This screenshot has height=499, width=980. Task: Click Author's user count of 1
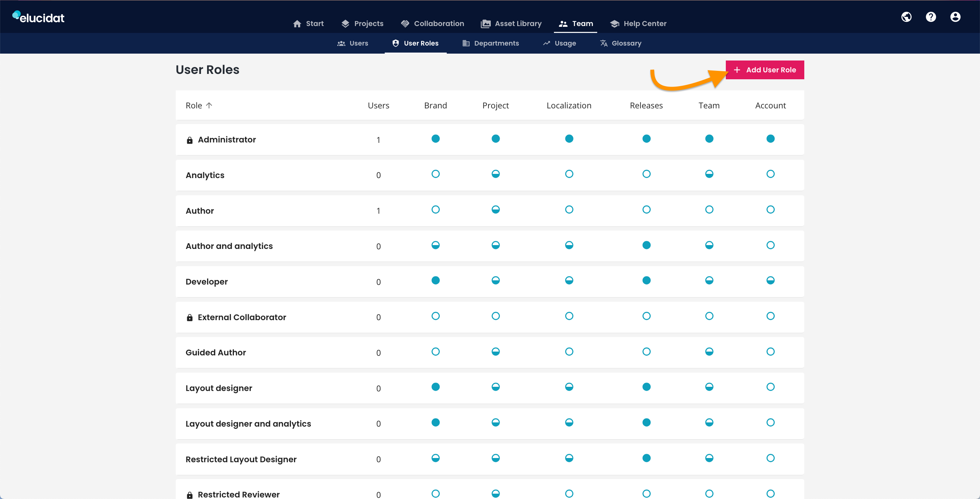click(x=378, y=211)
